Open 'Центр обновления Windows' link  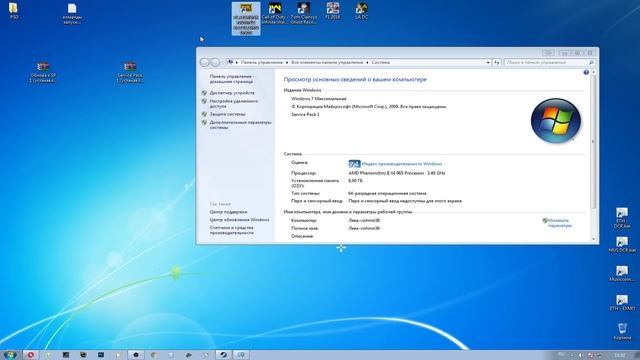click(239, 220)
